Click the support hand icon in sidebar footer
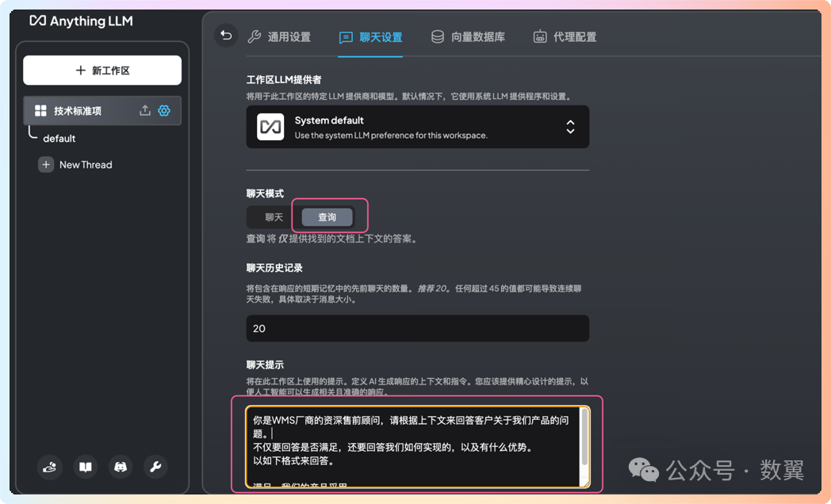The image size is (831, 504). point(49,468)
